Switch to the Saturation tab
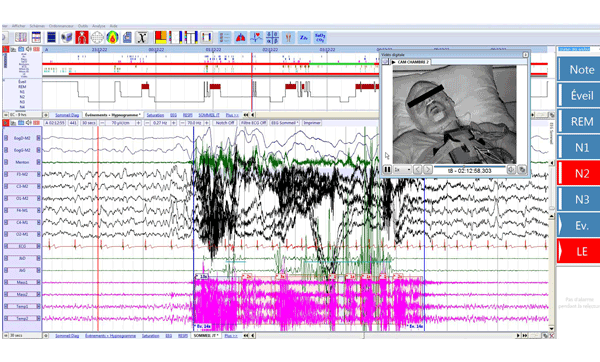This screenshot has width=600, height=362. (x=155, y=115)
